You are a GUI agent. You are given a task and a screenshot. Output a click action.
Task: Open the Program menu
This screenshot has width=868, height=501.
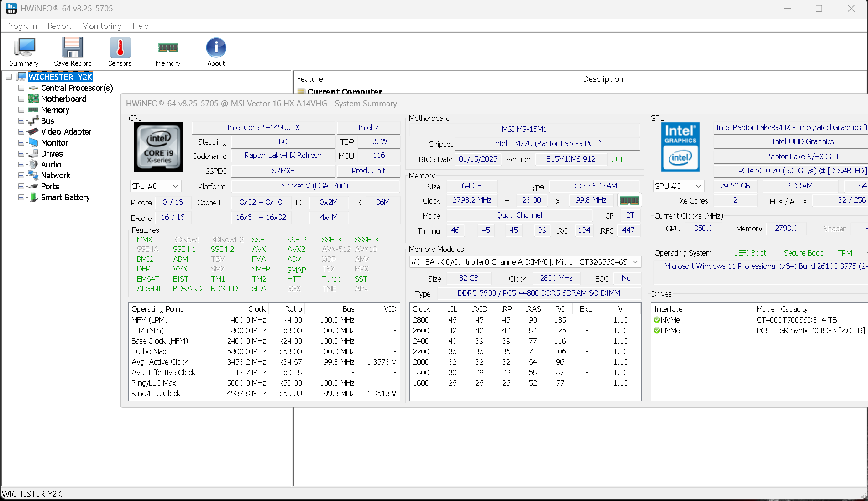tap(21, 26)
